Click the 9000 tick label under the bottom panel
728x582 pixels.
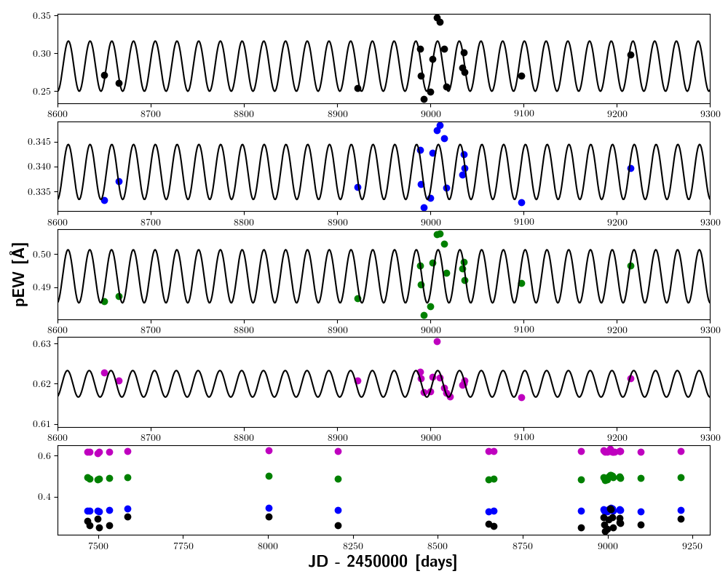pyautogui.click(x=608, y=546)
